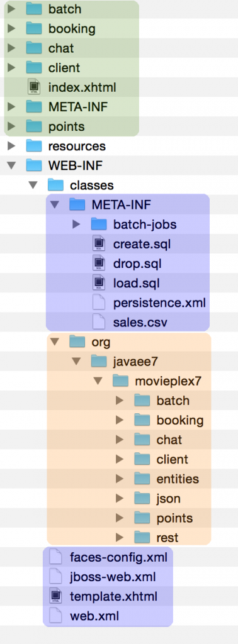Collapse the movieplex7 package folder
The image size is (238, 644).
click(x=98, y=380)
